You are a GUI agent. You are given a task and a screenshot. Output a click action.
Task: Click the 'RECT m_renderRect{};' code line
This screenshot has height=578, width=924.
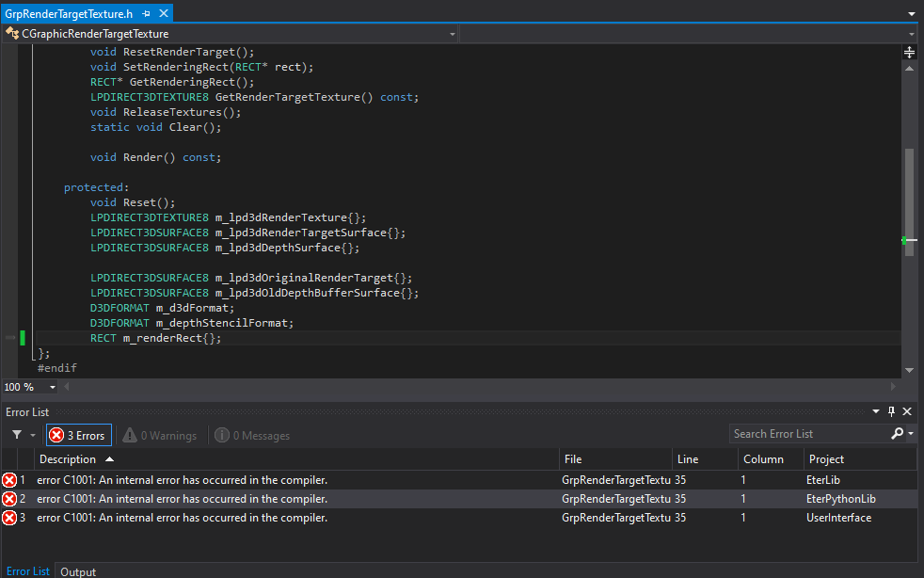click(155, 338)
